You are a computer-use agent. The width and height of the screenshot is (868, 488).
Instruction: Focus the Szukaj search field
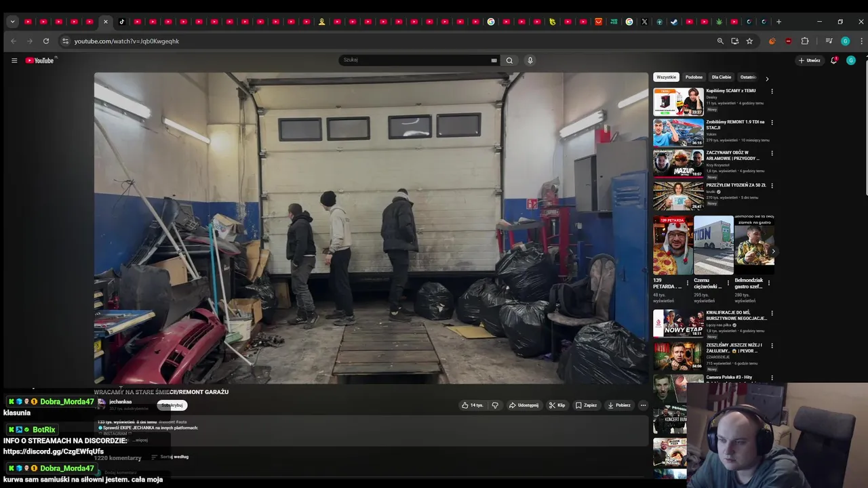pos(415,60)
